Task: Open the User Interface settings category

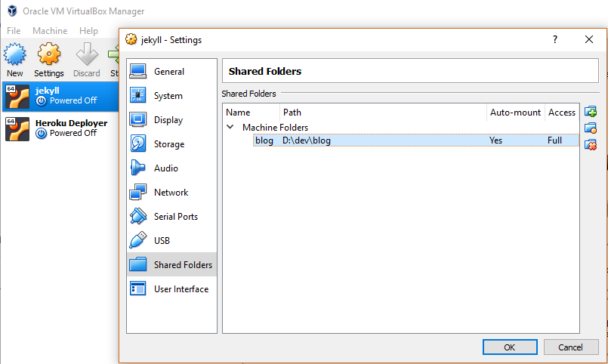Action: [x=171, y=288]
